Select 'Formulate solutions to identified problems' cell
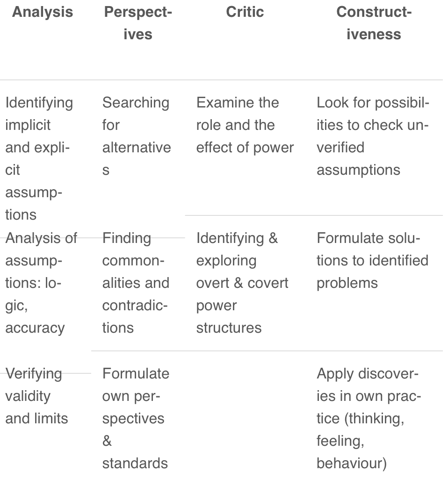 (x=372, y=260)
